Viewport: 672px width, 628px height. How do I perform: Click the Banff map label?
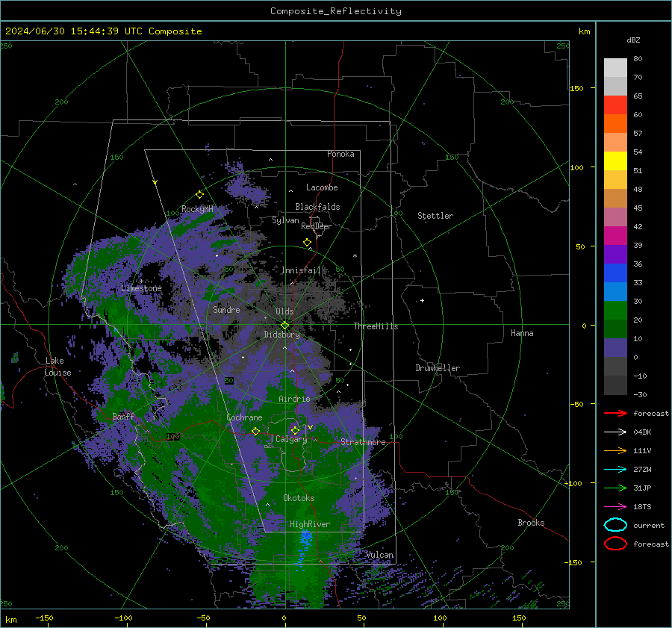tap(123, 416)
